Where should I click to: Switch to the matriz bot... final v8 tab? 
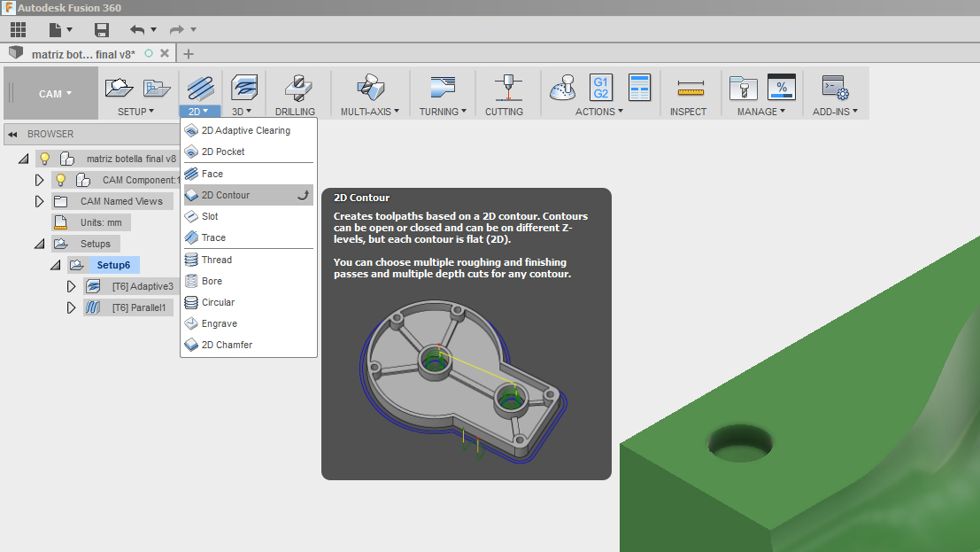[x=83, y=54]
